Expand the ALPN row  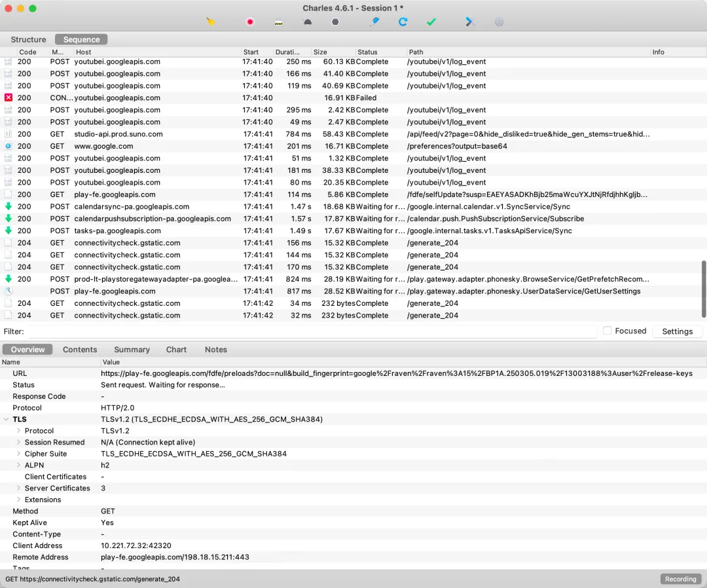[x=18, y=466]
